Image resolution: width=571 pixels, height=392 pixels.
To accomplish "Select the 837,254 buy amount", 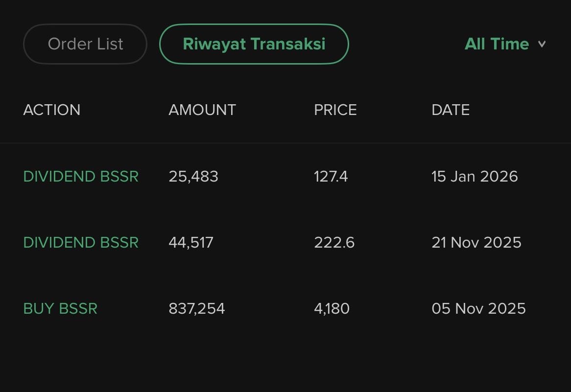I will pyautogui.click(x=197, y=308).
